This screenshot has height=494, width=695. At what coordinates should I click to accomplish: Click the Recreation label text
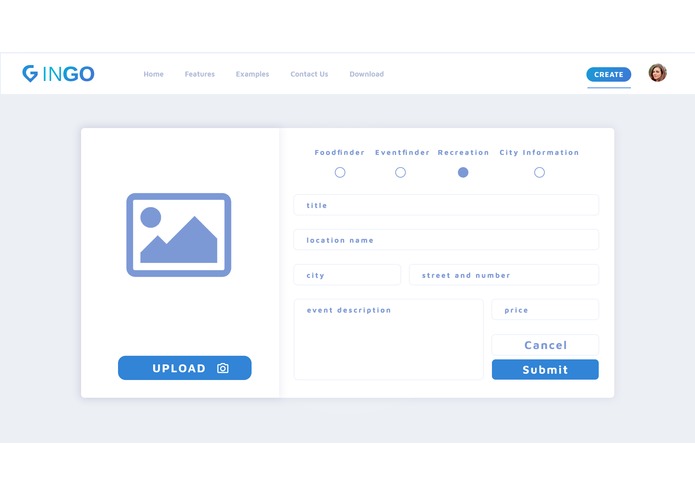coord(463,152)
